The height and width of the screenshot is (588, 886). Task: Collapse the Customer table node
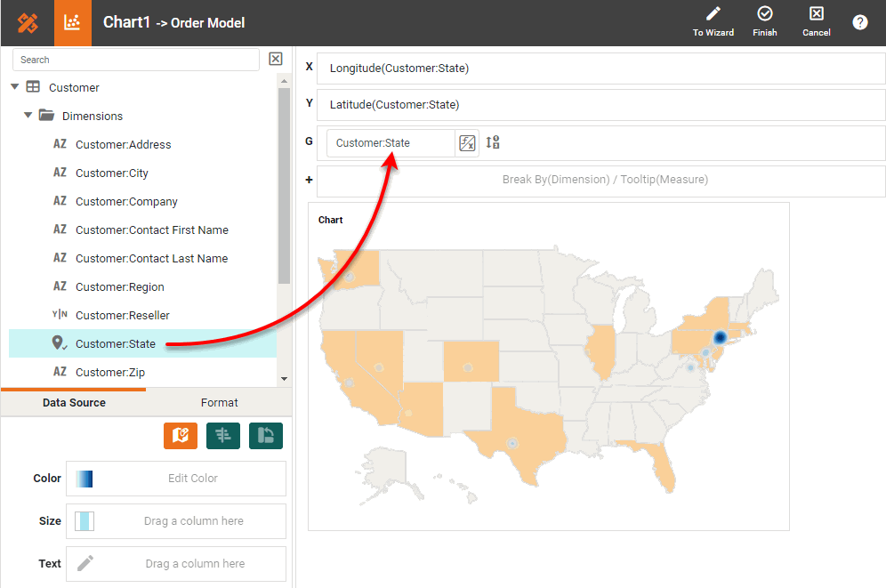click(13, 87)
